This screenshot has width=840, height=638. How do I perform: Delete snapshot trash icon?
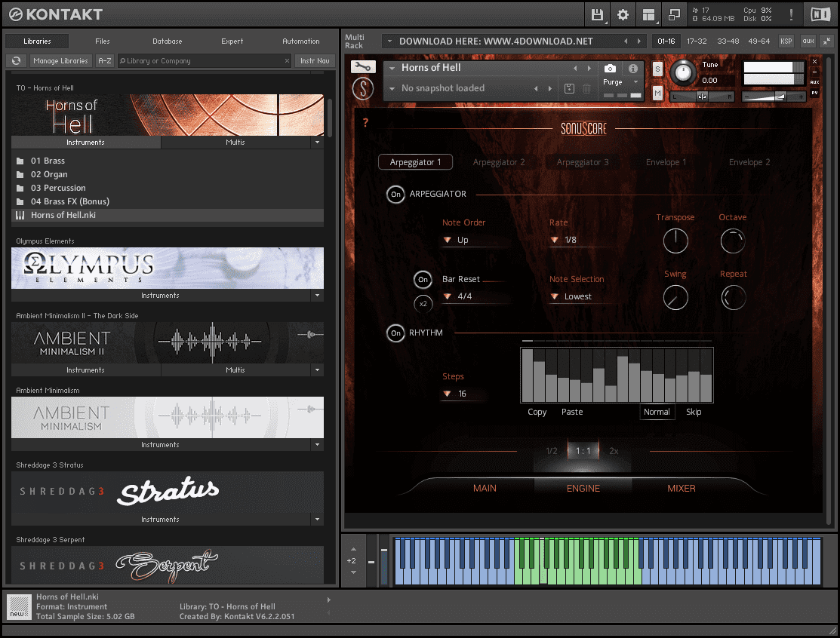pos(587,89)
